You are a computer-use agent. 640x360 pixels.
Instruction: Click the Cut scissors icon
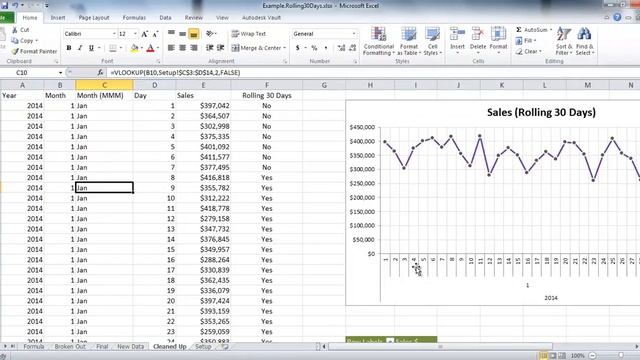coord(15,30)
